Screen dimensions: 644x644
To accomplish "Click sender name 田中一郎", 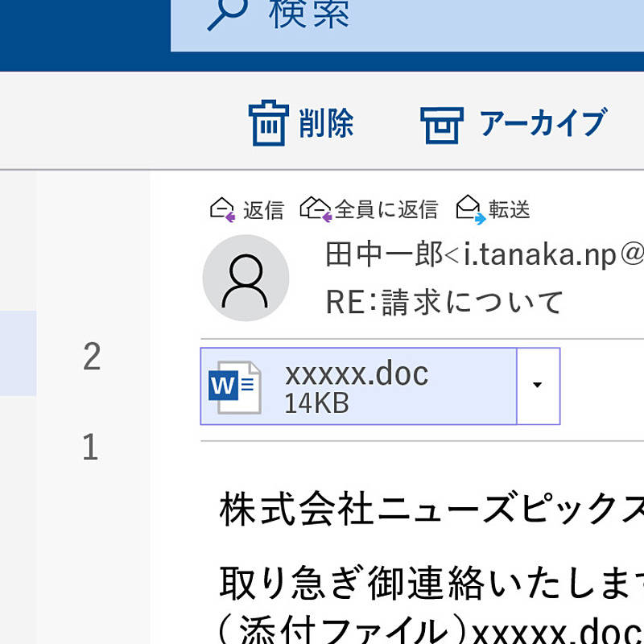I will [x=384, y=255].
